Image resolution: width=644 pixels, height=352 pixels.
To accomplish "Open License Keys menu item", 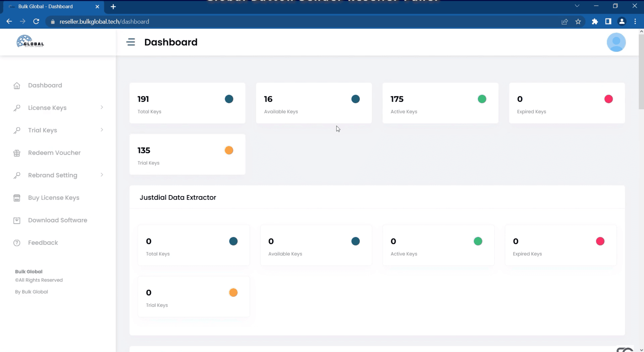I will [47, 108].
